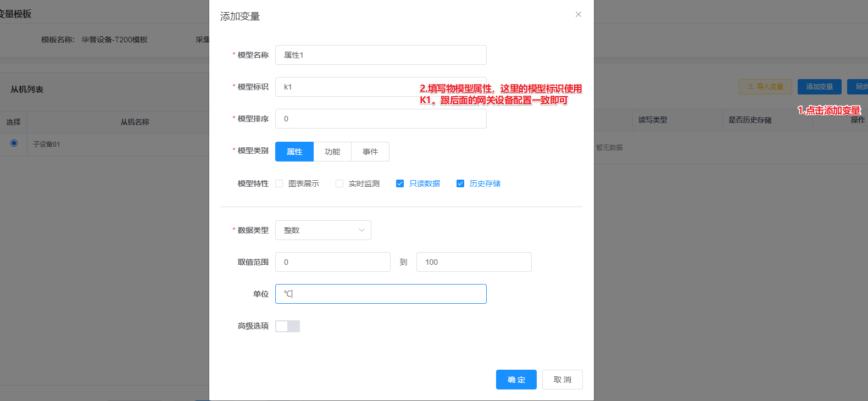Screen dimensions: 868x401
Task: Click the 取消 cancel button
Action: [562, 380]
